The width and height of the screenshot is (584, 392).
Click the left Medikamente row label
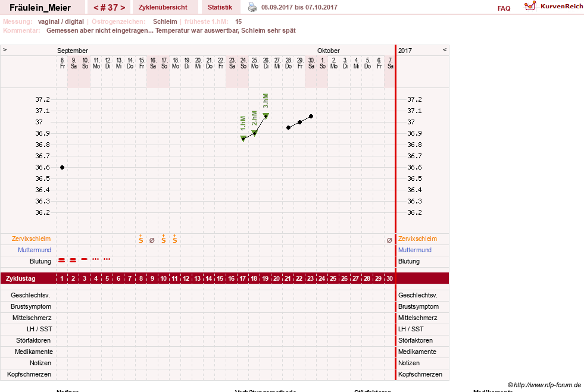(x=34, y=352)
